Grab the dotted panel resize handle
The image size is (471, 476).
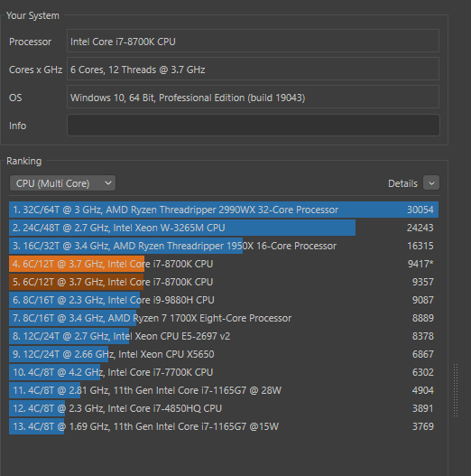point(456,390)
